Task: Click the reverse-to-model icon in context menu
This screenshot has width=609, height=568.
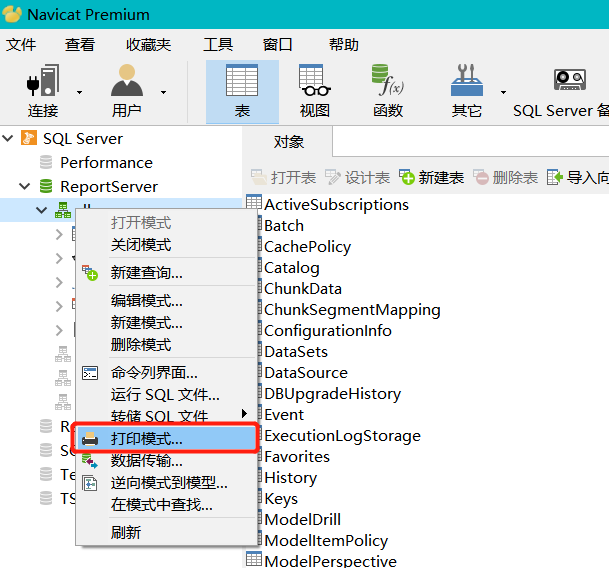Action: [90, 483]
